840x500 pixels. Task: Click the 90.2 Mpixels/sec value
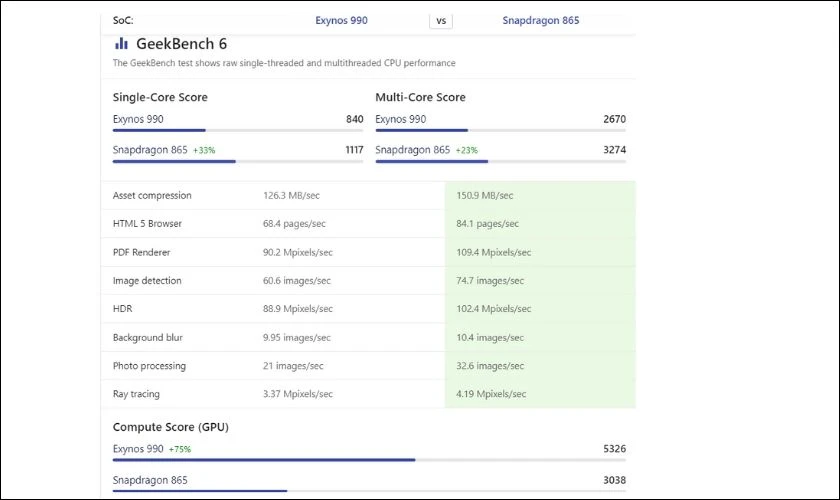pos(298,252)
